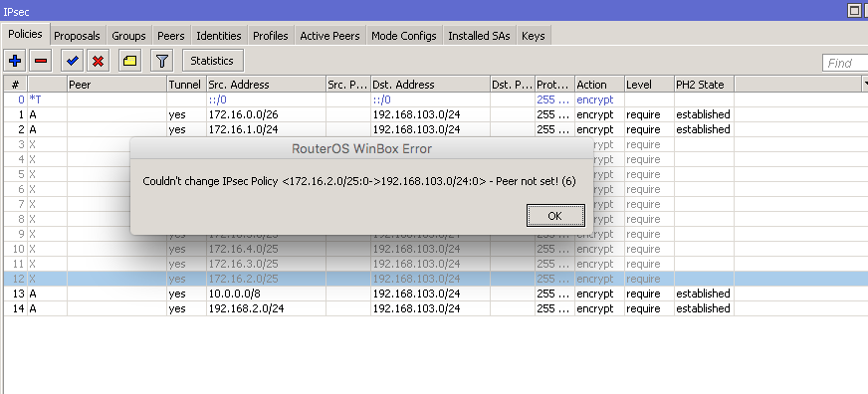Click the Prot... column header

[x=554, y=85]
